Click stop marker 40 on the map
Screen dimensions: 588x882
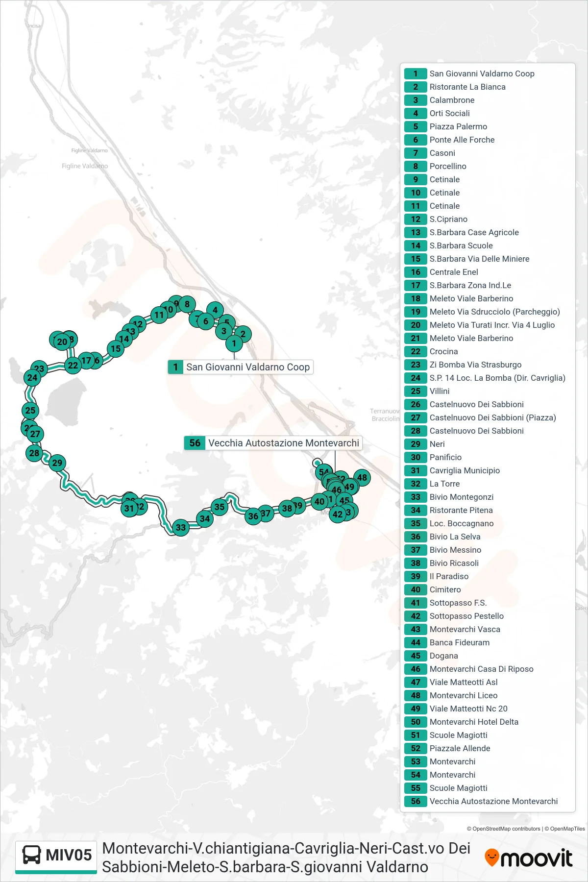coord(319,501)
